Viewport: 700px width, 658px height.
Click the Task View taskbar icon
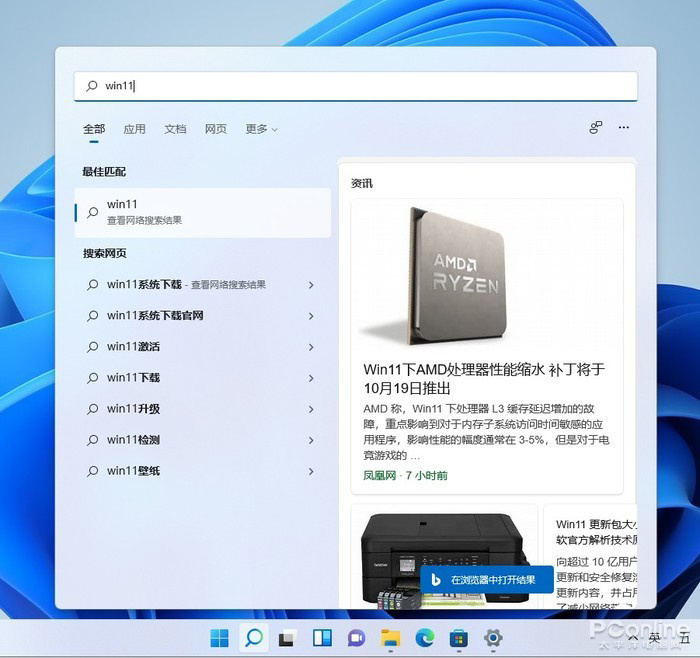(287, 638)
